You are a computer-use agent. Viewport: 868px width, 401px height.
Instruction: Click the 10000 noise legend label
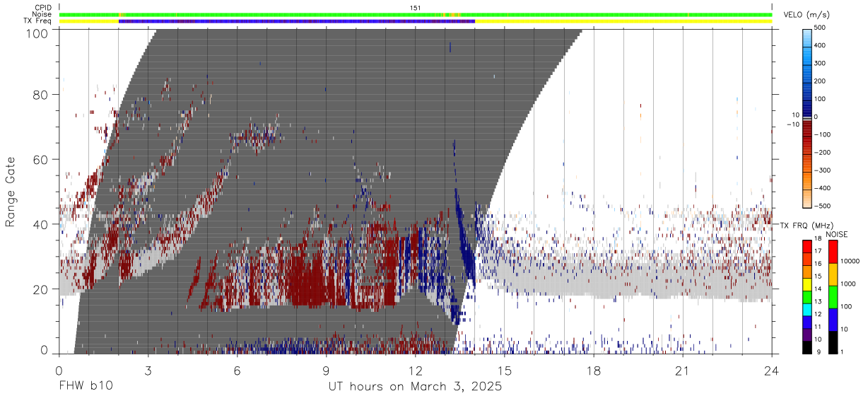(x=850, y=261)
